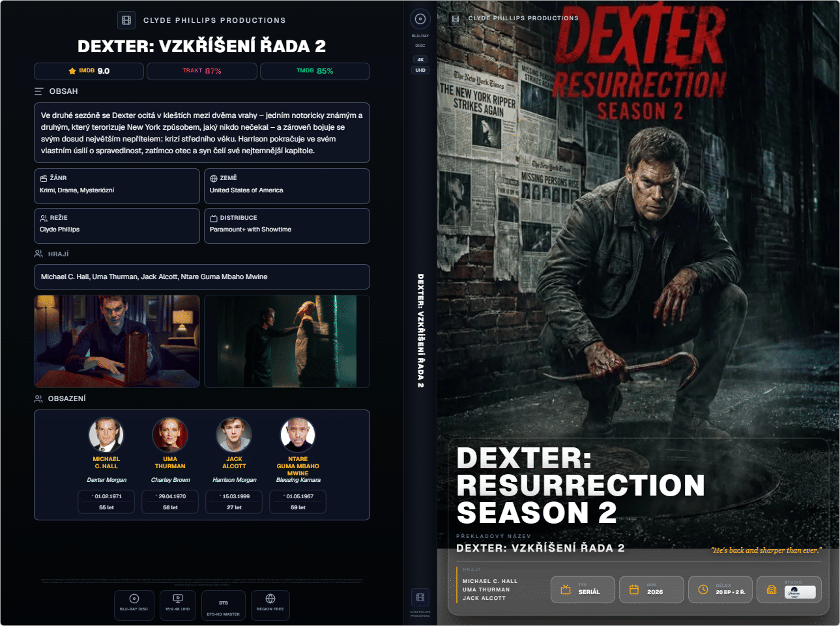Screen dimensions: 840x626
Task: Click the 4K label on the spine
Action: [420, 59]
